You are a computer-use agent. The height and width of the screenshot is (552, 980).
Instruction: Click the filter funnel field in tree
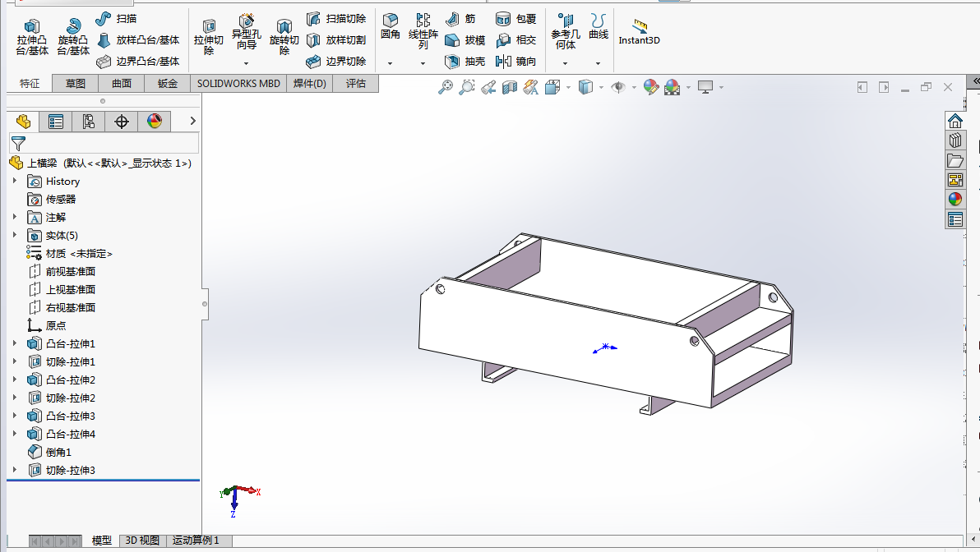[104, 144]
